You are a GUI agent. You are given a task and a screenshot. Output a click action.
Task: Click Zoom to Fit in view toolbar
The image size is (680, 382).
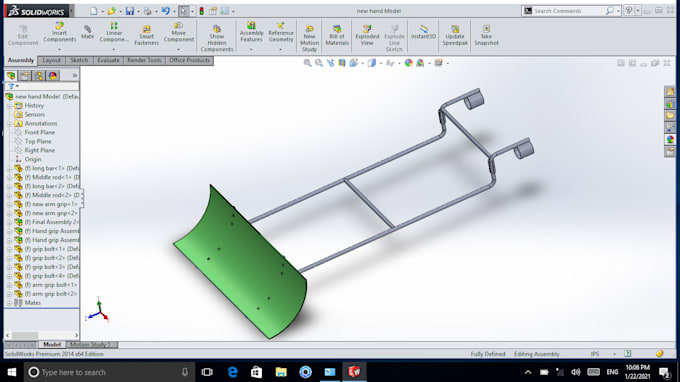tap(307, 63)
